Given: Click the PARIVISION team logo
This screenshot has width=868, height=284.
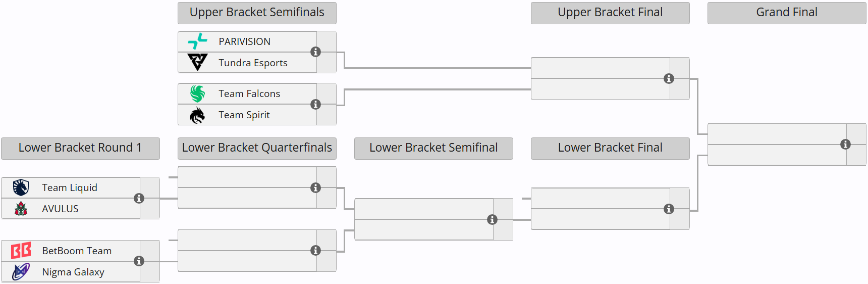Looking at the screenshot, I should click(197, 41).
